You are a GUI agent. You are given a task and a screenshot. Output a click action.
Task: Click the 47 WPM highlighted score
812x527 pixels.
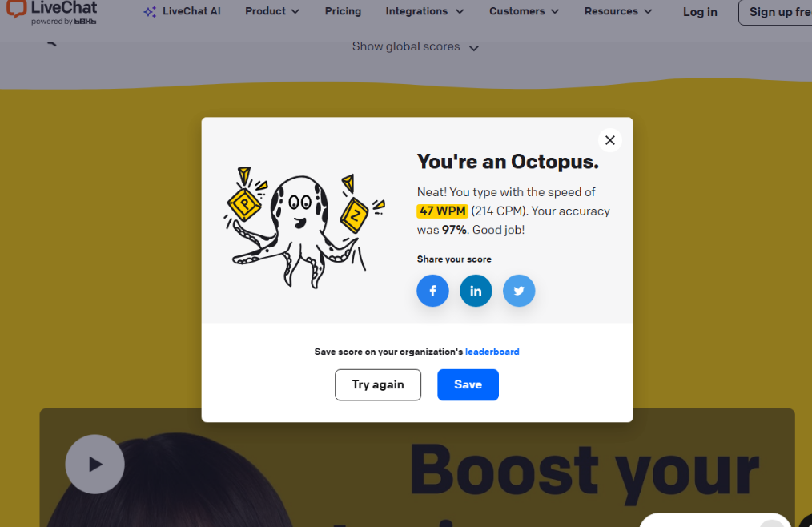pyautogui.click(x=443, y=211)
